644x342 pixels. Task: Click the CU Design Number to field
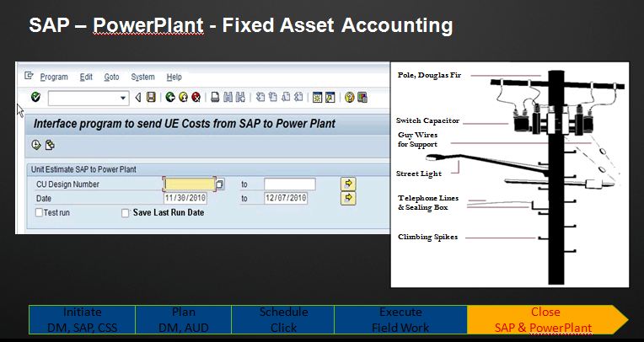[x=290, y=184]
